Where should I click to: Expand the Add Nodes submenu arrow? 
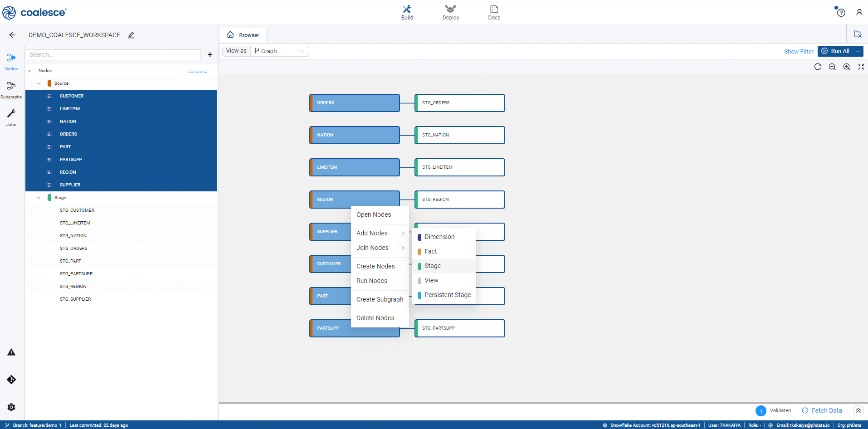(403, 233)
